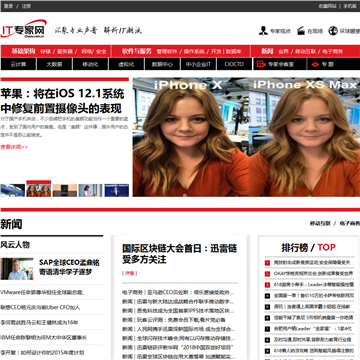Click the red eye icon beside 专题
Viewport: 360px width, 360px height.
[315, 64]
